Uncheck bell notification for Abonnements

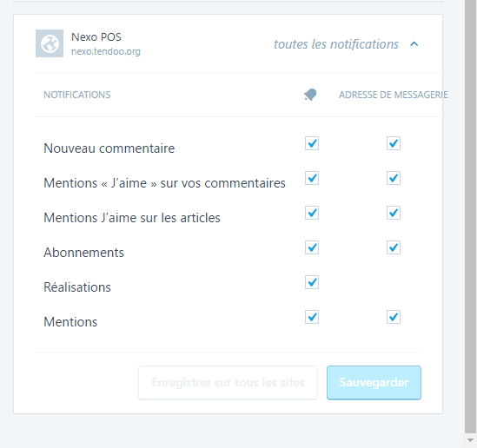pyautogui.click(x=312, y=247)
